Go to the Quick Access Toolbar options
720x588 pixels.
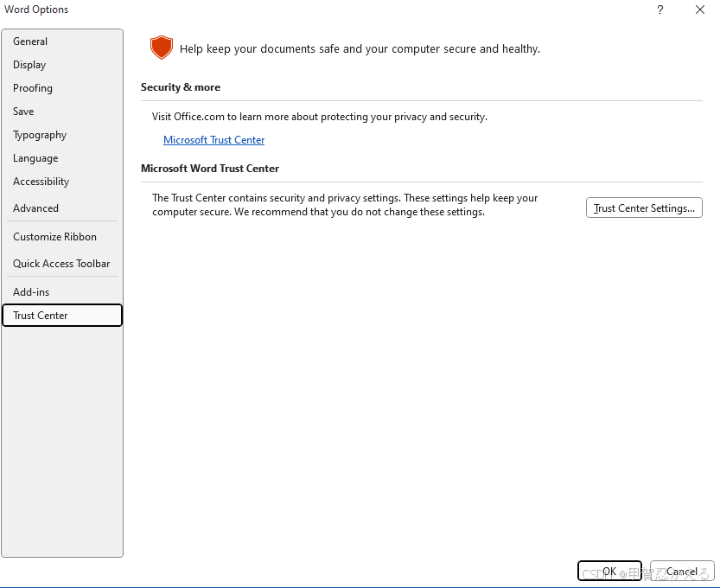62,264
